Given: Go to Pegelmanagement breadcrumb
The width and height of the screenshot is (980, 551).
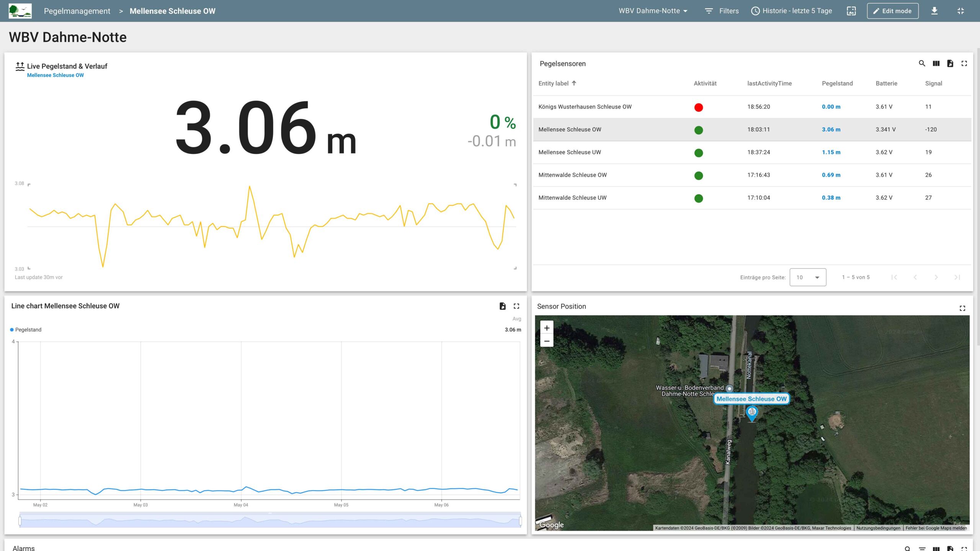Looking at the screenshot, I should 77,11.
